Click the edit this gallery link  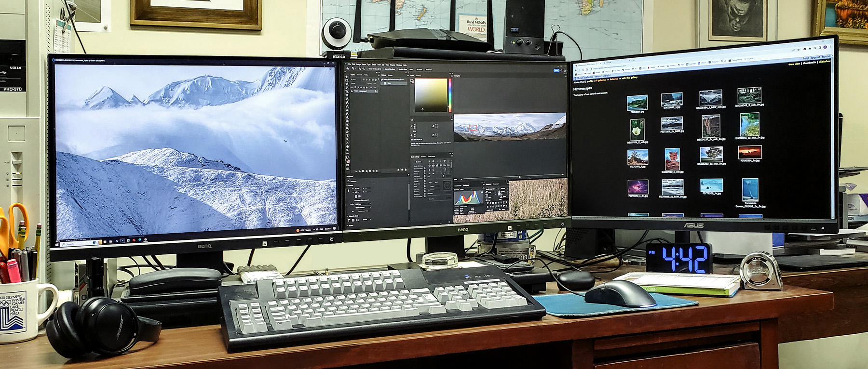point(630,78)
